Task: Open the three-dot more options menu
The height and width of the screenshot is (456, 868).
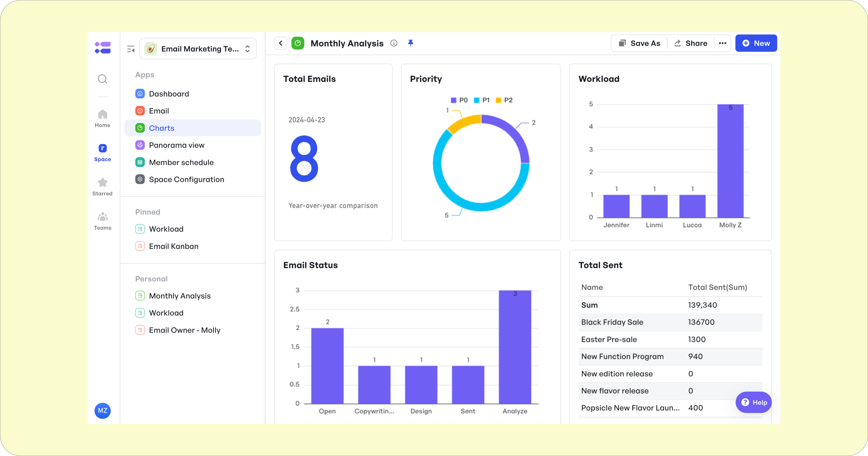Action: tap(722, 43)
